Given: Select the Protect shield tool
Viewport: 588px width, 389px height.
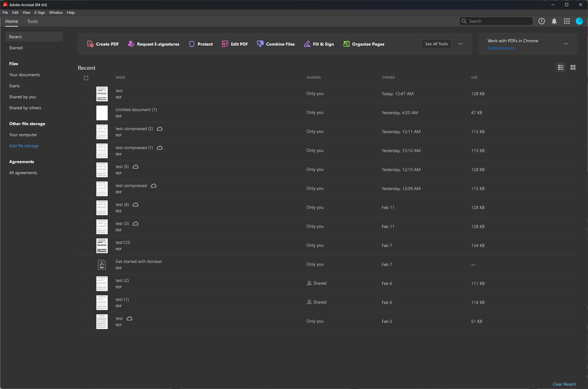Looking at the screenshot, I should click(192, 44).
